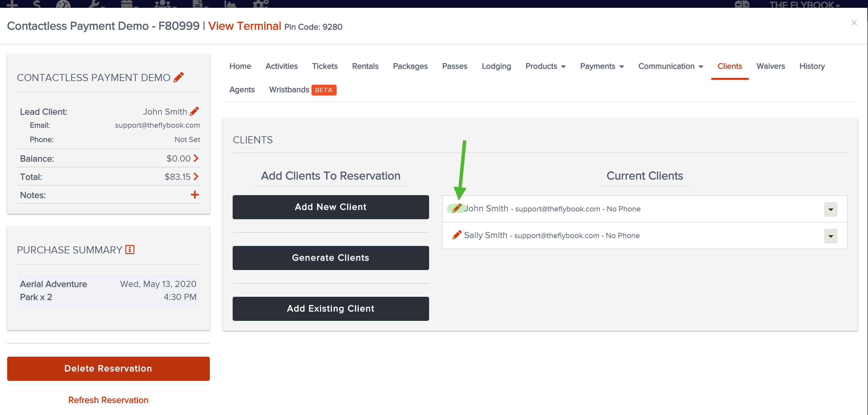This screenshot has height=415, width=868.
Task: Edit lead client John Smith pencil icon
Action: tap(195, 111)
